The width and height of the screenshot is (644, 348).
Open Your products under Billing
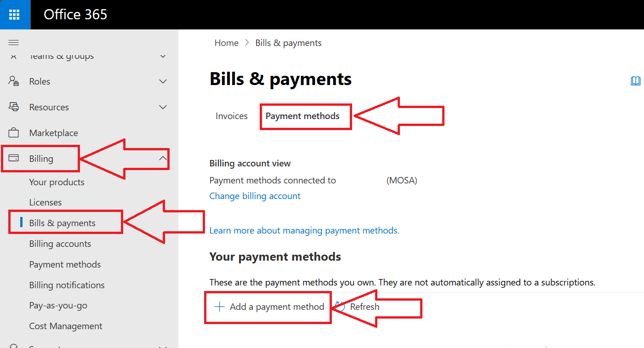(57, 182)
